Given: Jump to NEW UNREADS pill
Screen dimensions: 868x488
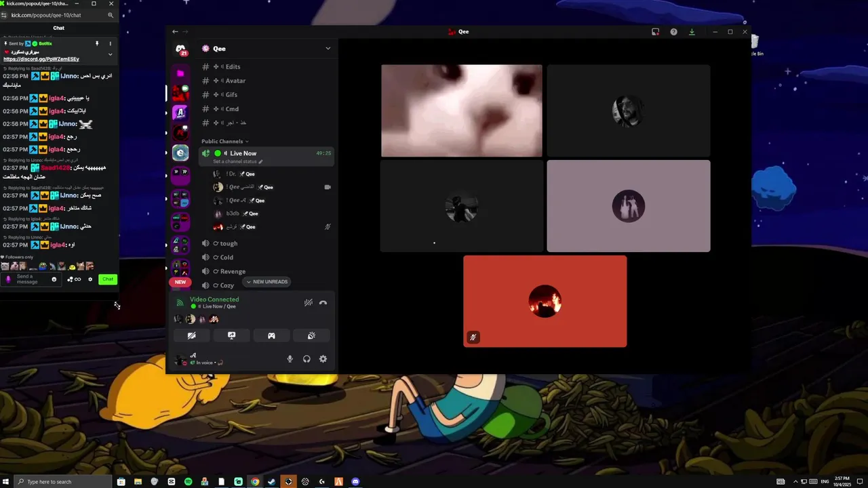Looking at the screenshot, I should [x=267, y=282].
